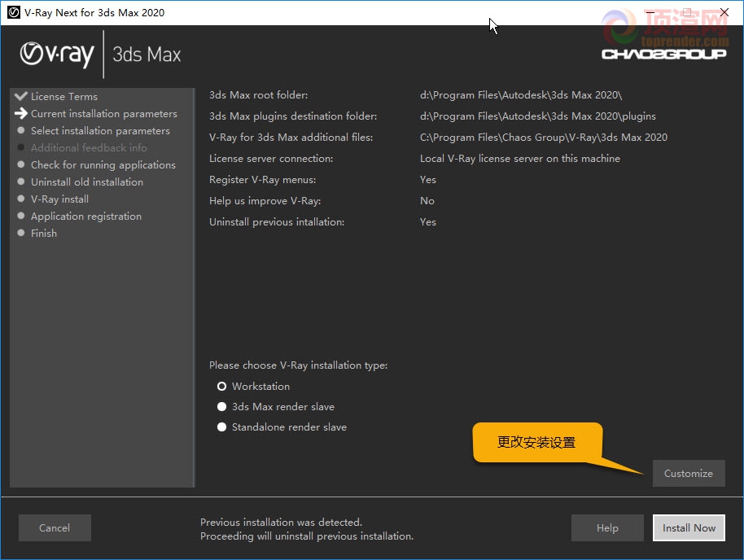Select Additional feedback info step

click(89, 148)
